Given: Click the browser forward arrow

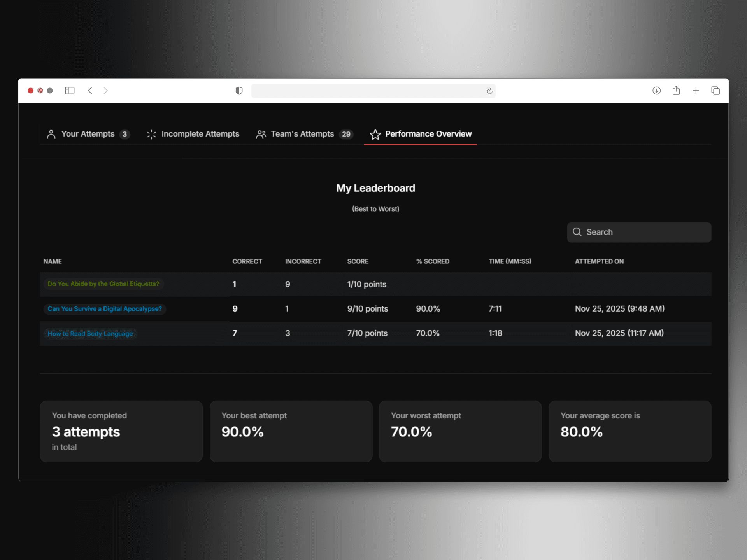Looking at the screenshot, I should pos(105,91).
